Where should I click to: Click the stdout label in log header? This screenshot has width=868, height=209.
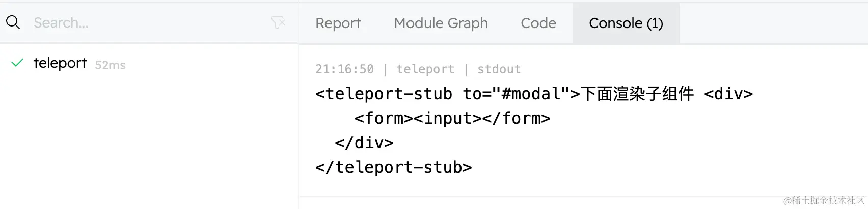pos(499,69)
